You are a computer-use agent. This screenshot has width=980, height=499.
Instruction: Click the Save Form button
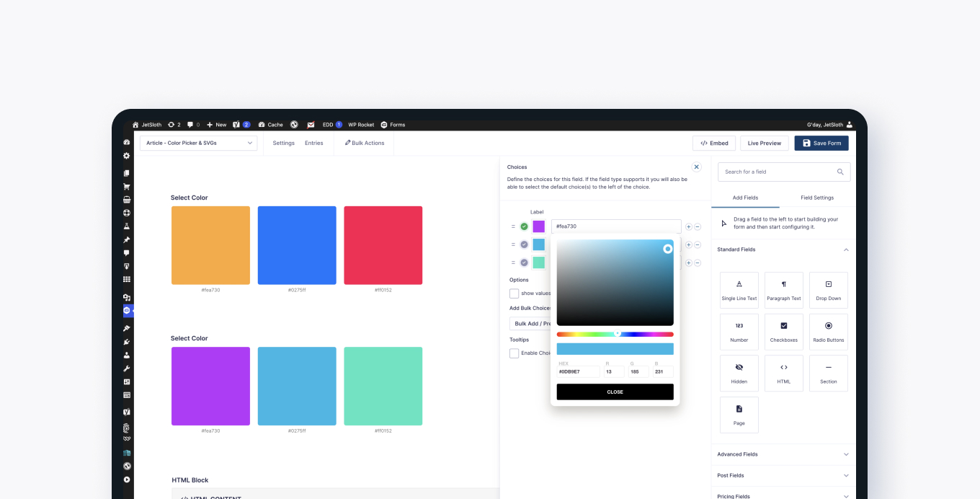tap(821, 143)
